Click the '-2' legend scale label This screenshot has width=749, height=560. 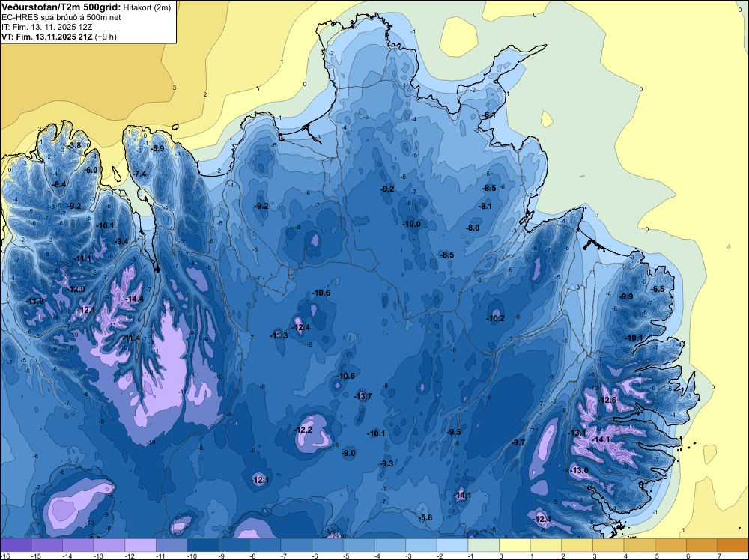[440, 556]
